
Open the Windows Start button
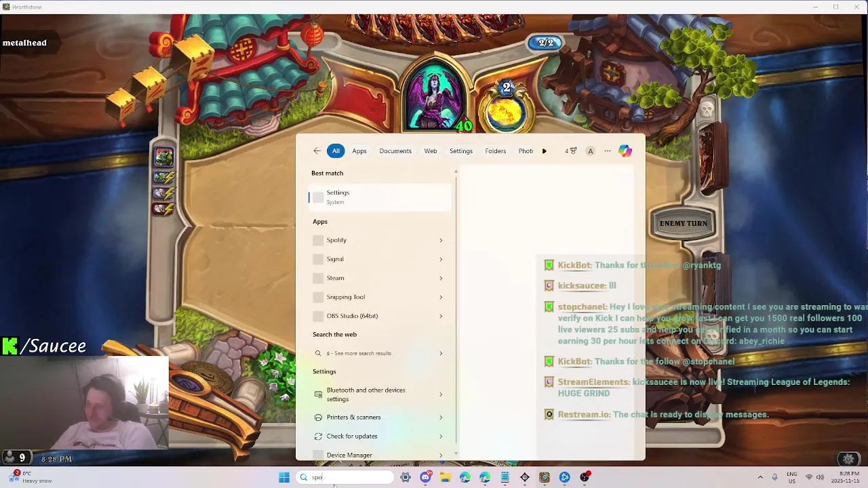coord(284,477)
